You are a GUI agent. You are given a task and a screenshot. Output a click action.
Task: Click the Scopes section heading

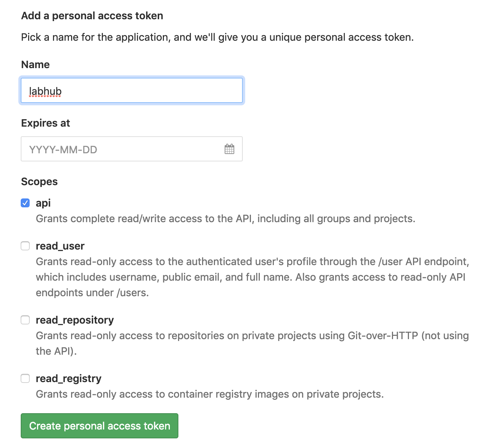pyautogui.click(x=39, y=181)
